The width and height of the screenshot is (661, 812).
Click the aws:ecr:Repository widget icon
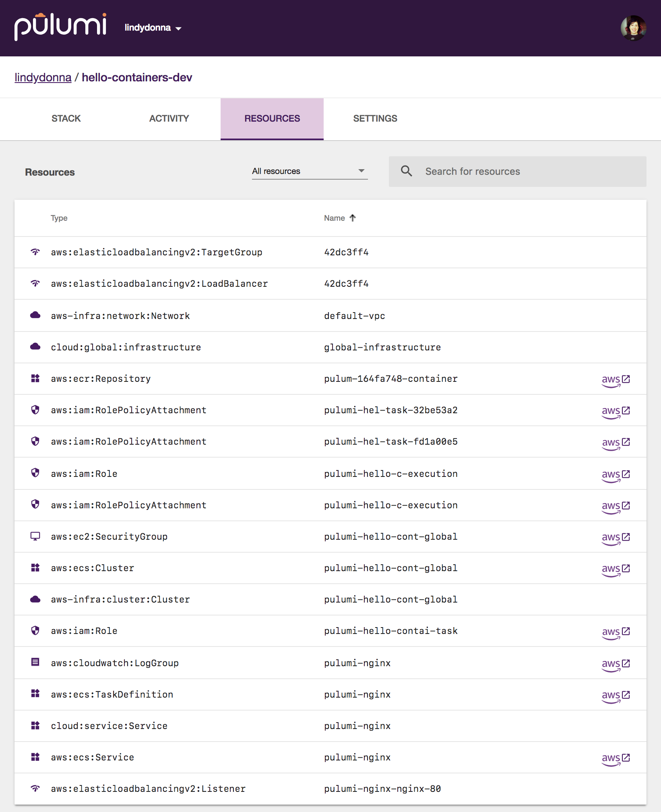35,379
